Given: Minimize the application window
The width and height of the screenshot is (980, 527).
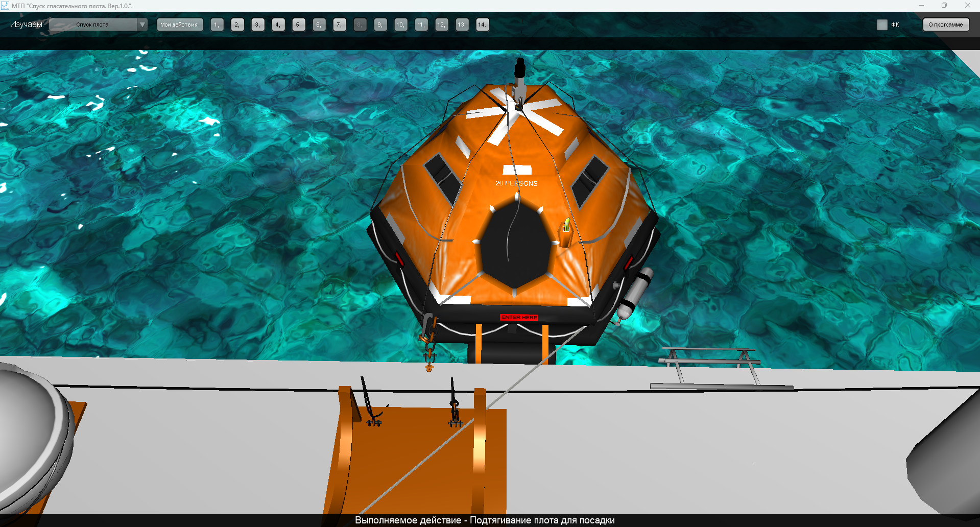Looking at the screenshot, I should pyautogui.click(x=921, y=6).
